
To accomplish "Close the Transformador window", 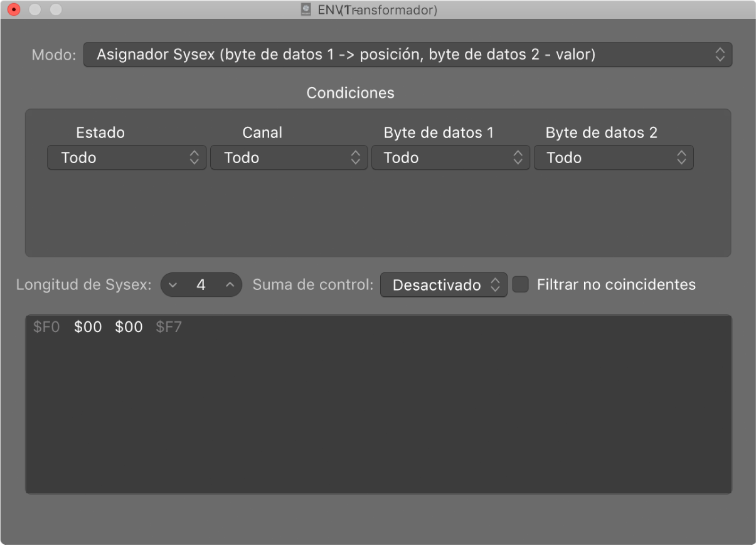I will pos(14,10).
